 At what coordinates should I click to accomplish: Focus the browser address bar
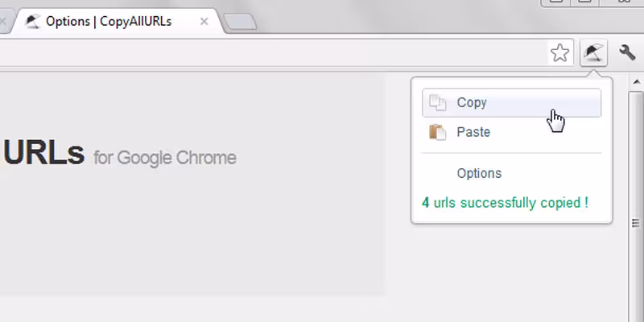[274, 53]
